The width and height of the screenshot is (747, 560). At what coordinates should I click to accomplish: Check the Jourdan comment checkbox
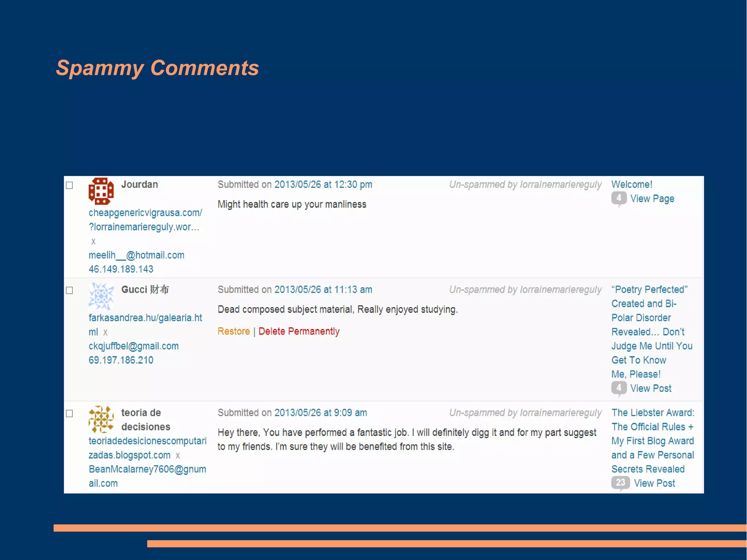point(69,185)
